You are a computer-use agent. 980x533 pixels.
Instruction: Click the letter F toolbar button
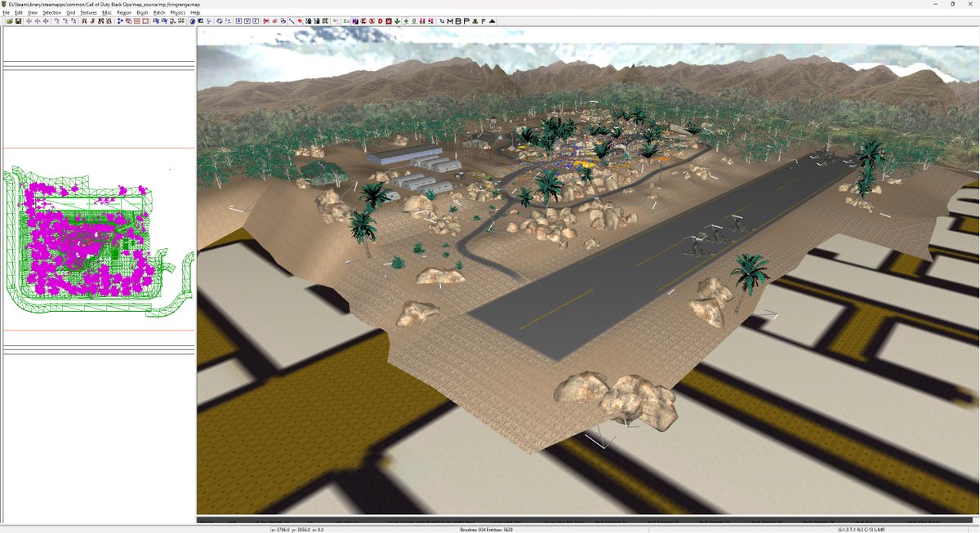coord(483,21)
